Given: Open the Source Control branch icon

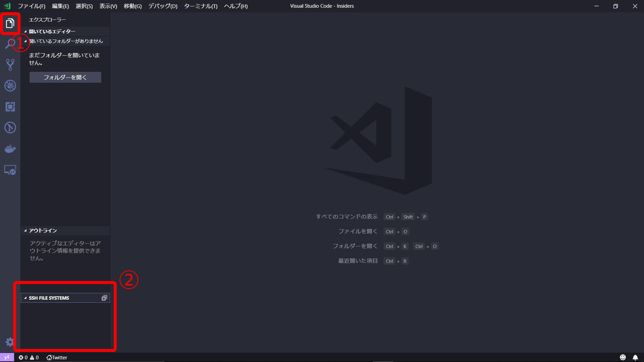Looking at the screenshot, I should 10,65.
